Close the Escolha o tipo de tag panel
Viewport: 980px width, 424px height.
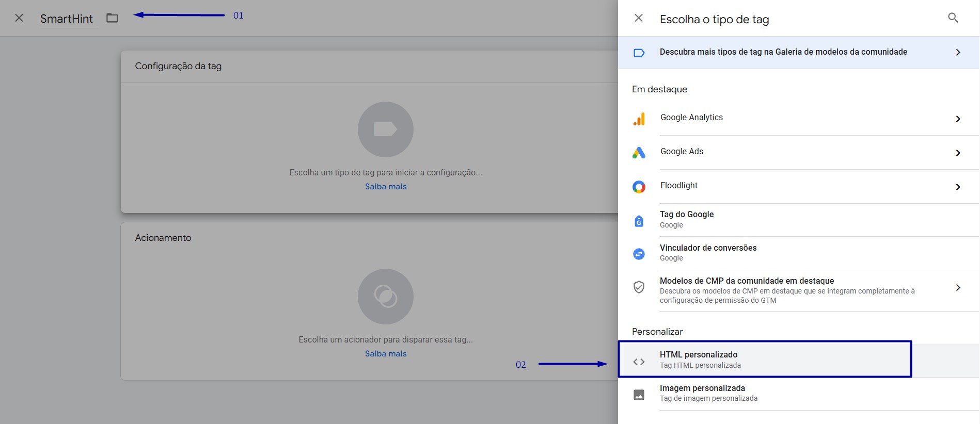pyautogui.click(x=639, y=18)
